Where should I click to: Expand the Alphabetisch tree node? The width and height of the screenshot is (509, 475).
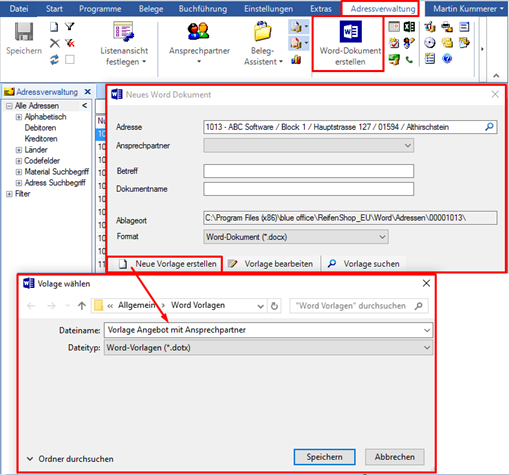[x=19, y=117]
